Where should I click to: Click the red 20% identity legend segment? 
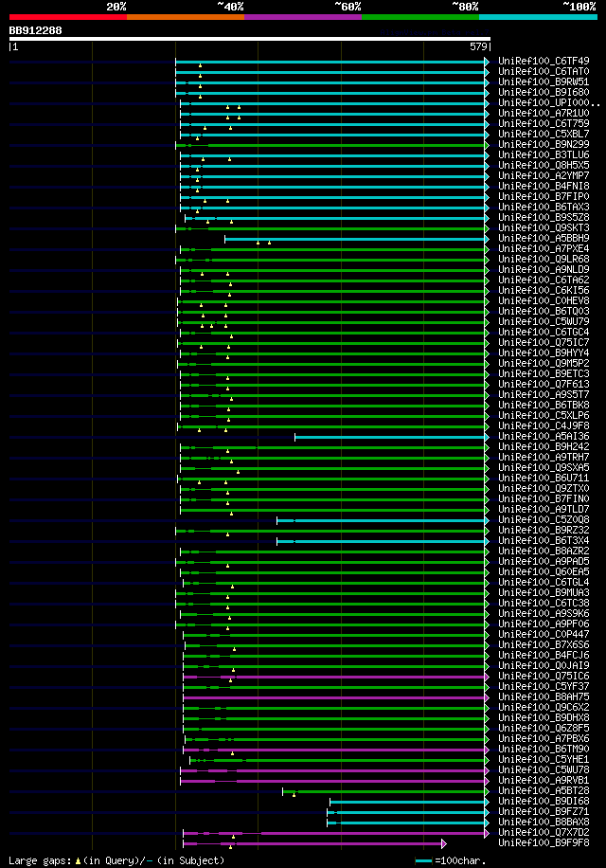[x=68, y=17]
